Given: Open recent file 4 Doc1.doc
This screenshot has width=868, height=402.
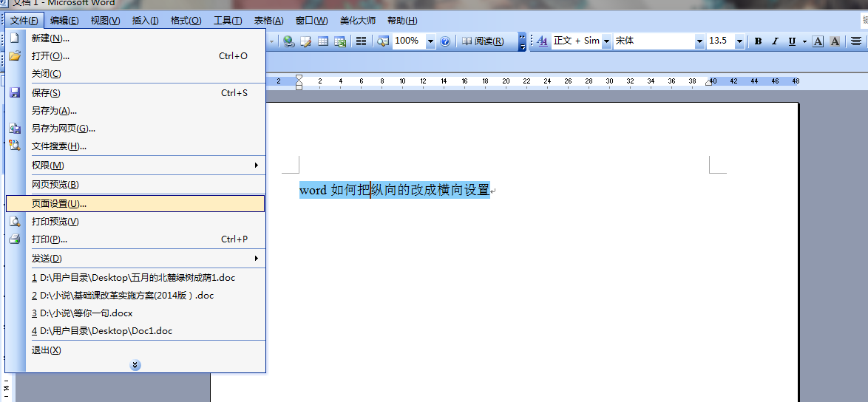Looking at the screenshot, I should point(135,330).
